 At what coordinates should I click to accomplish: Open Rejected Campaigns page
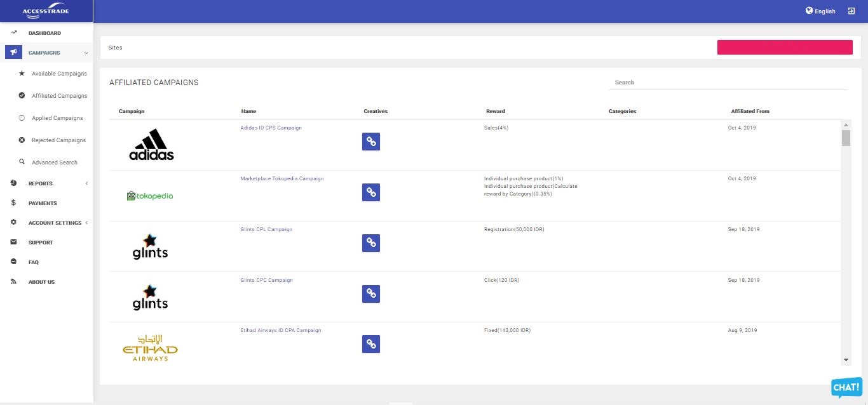pos(58,140)
